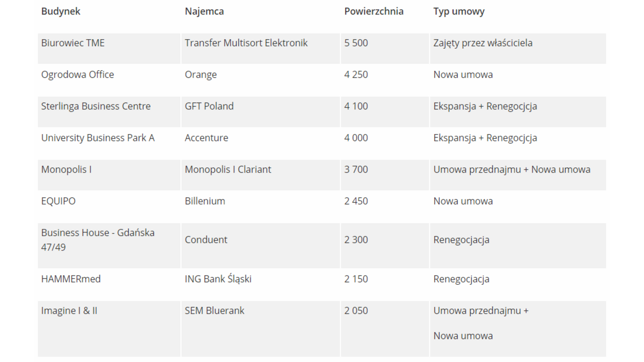Click the Najemca column header

[x=204, y=11]
